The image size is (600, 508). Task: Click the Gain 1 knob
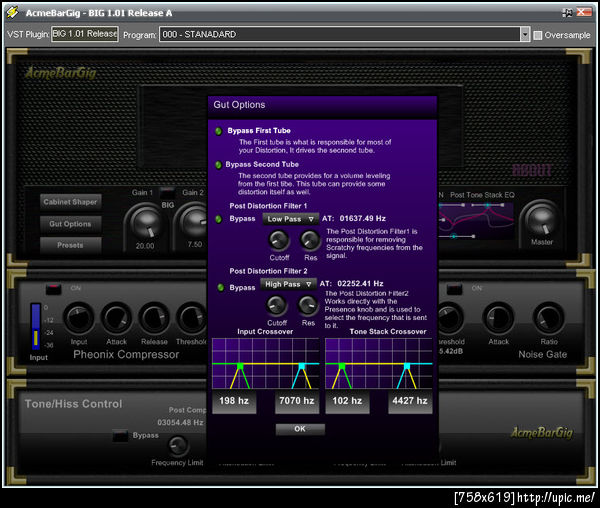pos(146,223)
